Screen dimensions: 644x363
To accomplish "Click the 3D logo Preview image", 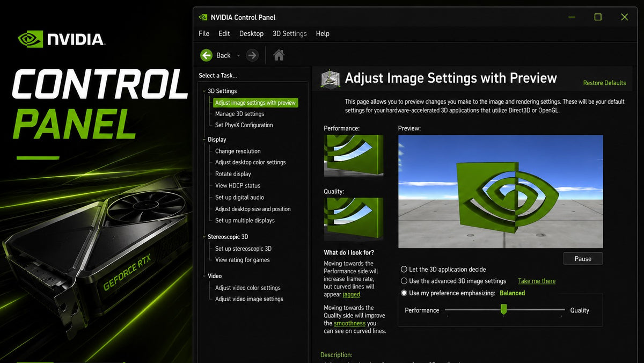I will pyautogui.click(x=500, y=191).
